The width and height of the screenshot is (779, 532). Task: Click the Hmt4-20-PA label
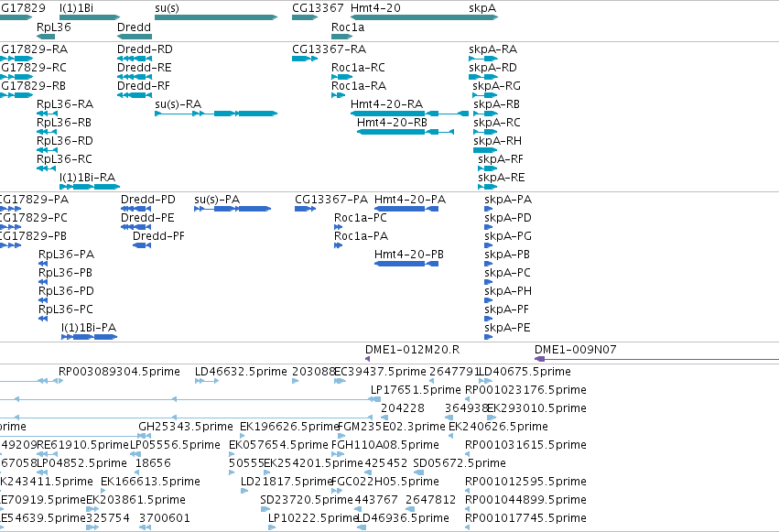point(410,200)
